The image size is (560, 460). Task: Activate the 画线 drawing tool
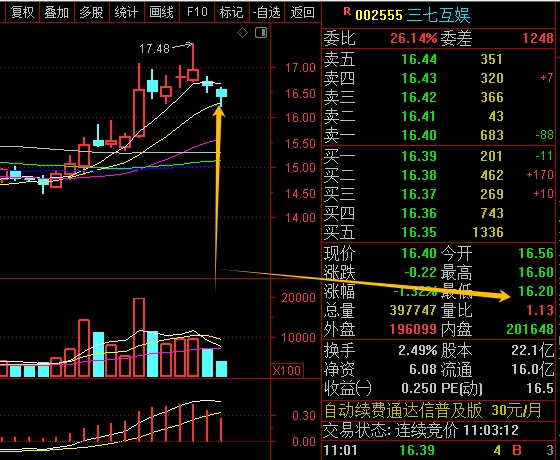[161, 12]
